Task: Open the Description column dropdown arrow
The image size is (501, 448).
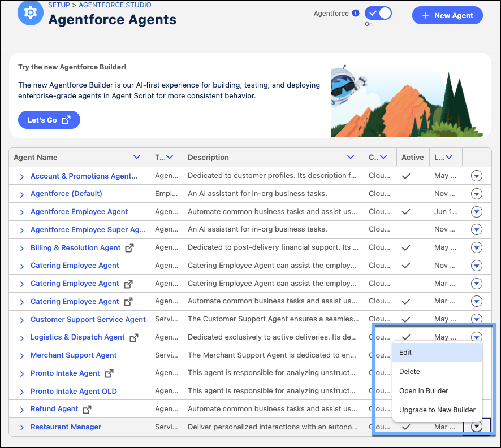Action: (351, 157)
